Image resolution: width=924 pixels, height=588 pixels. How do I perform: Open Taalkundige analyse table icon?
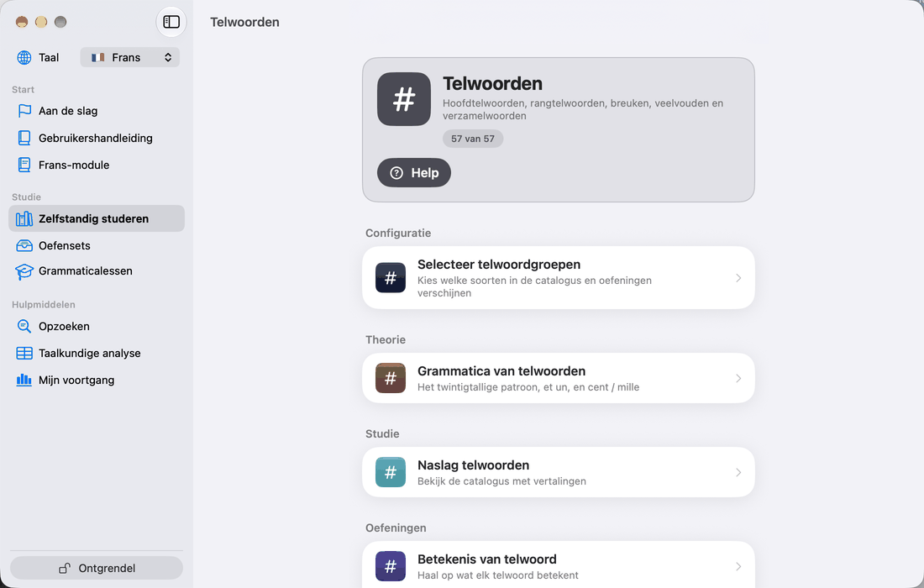coord(24,353)
